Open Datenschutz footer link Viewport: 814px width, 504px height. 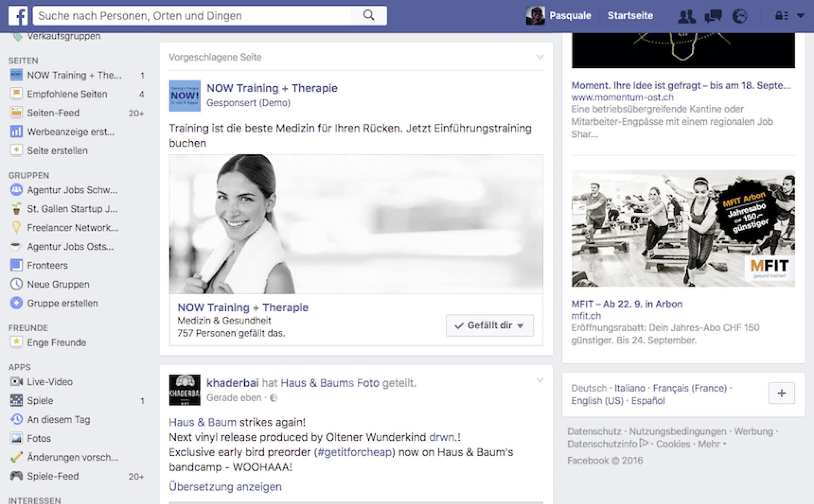tap(594, 431)
